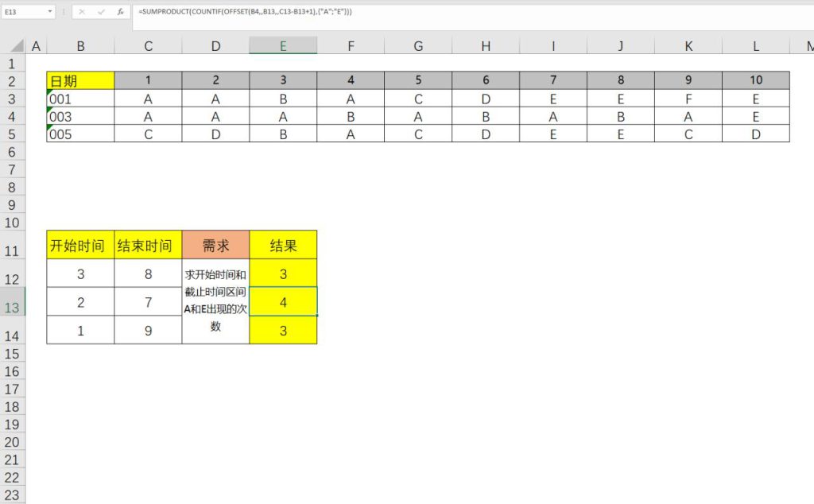Click the cancel X icon in formula bar
The height and width of the screenshot is (504, 814).
[82, 11]
